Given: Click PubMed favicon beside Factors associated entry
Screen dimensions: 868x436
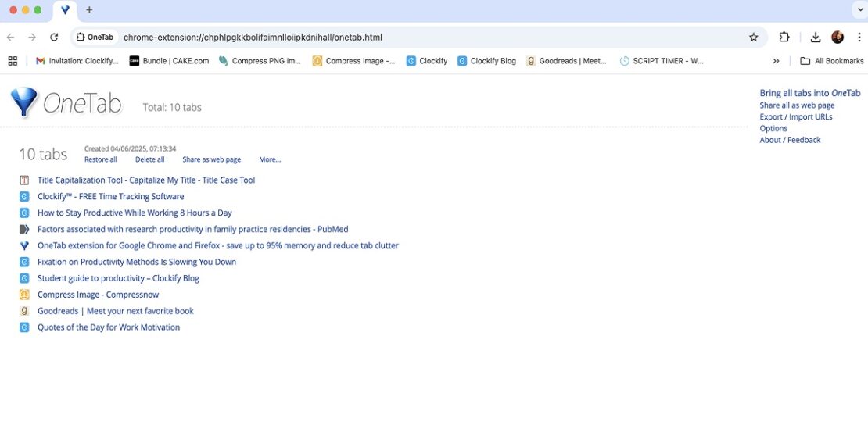Looking at the screenshot, I should click(x=24, y=229).
